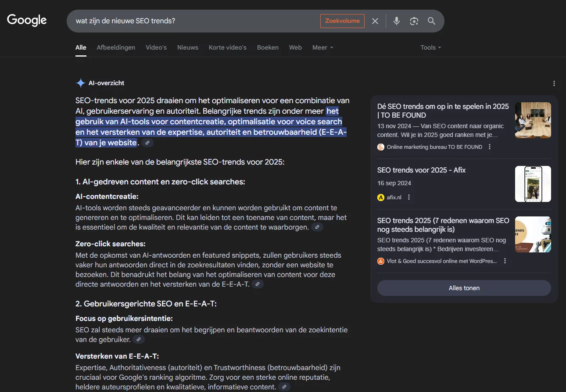Open three-dot menu next to Vlot & Goed source
The height and width of the screenshot is (392, 566).
click(505, 261)
